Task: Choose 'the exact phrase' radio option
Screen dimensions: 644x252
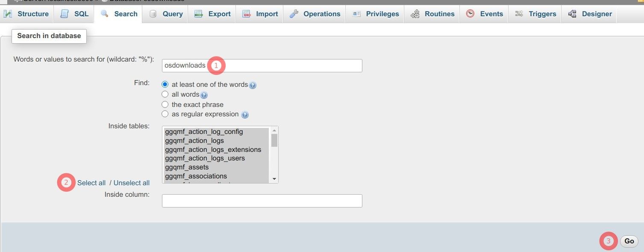Action: click(x=165, y=104)
